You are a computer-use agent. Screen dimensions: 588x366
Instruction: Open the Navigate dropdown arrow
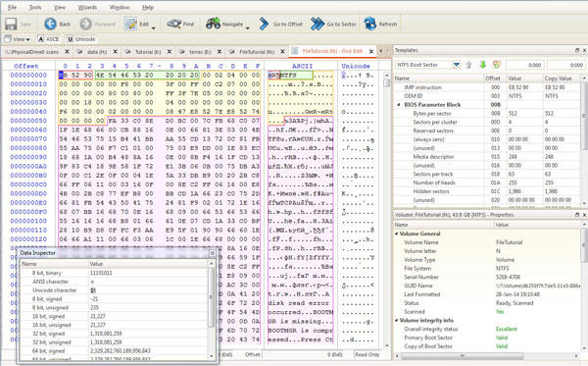coord(247,27)
